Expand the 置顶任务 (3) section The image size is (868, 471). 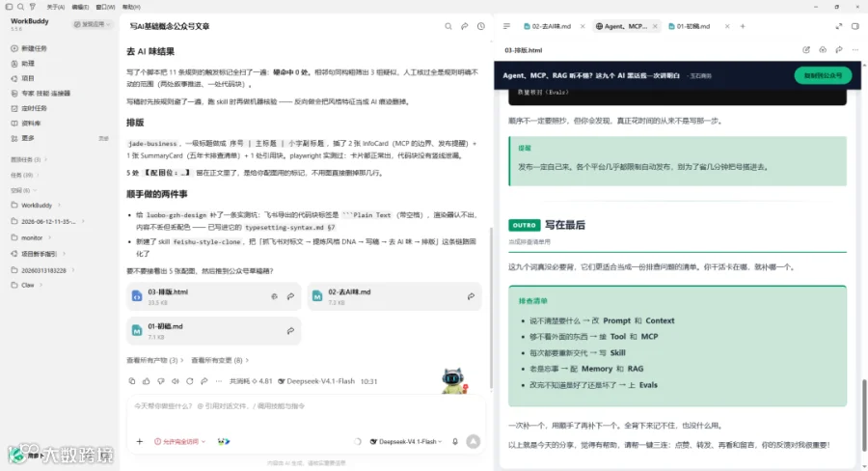[29, 159]
